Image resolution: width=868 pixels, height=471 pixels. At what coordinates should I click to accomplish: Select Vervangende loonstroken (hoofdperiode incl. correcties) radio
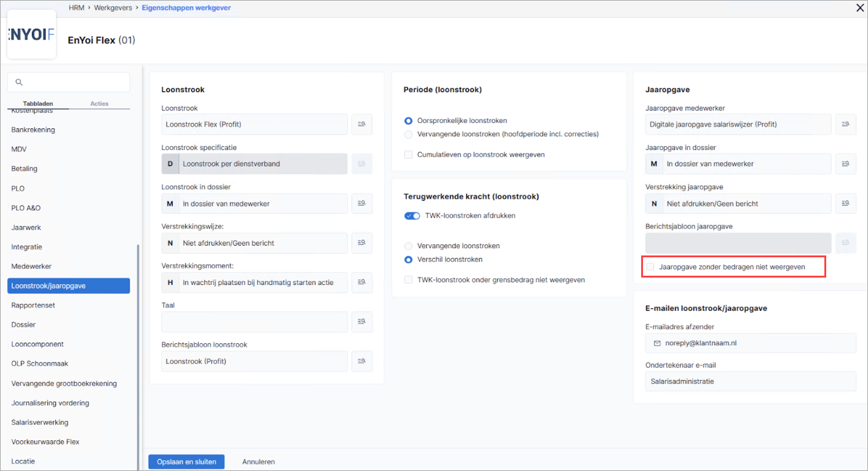pos(408,134)
